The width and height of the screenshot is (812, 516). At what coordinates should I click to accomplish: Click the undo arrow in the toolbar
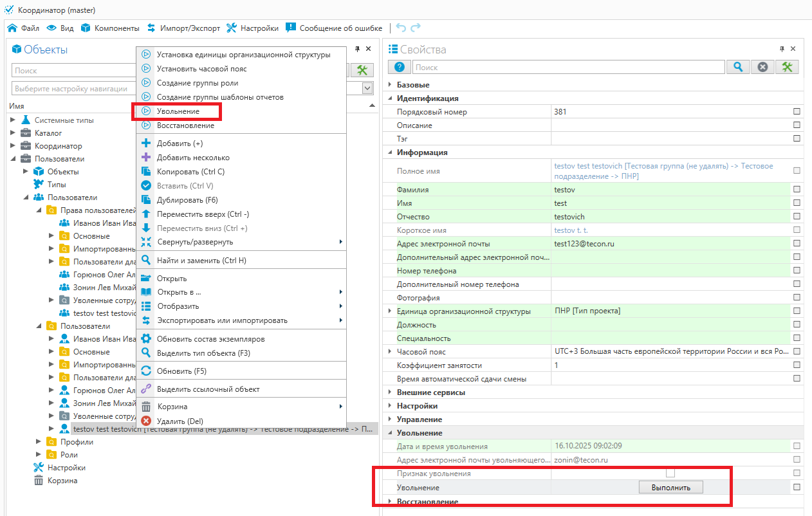click(x=401, y=28)
